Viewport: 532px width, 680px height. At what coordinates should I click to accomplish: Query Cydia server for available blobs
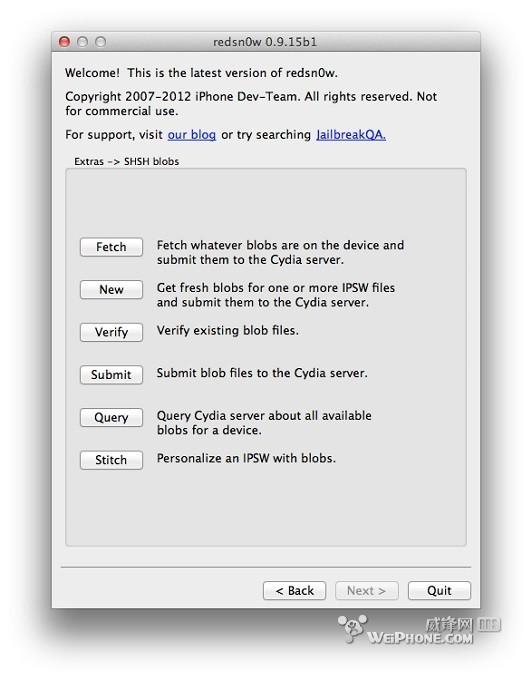(111, 417)
